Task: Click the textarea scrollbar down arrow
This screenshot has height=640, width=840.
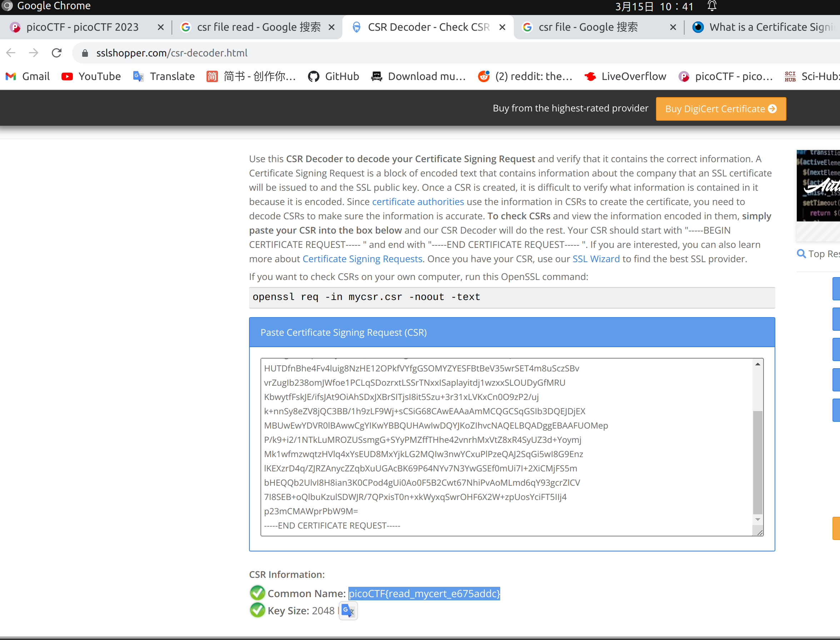Action: pyautogui.click(x=758, y=519)
